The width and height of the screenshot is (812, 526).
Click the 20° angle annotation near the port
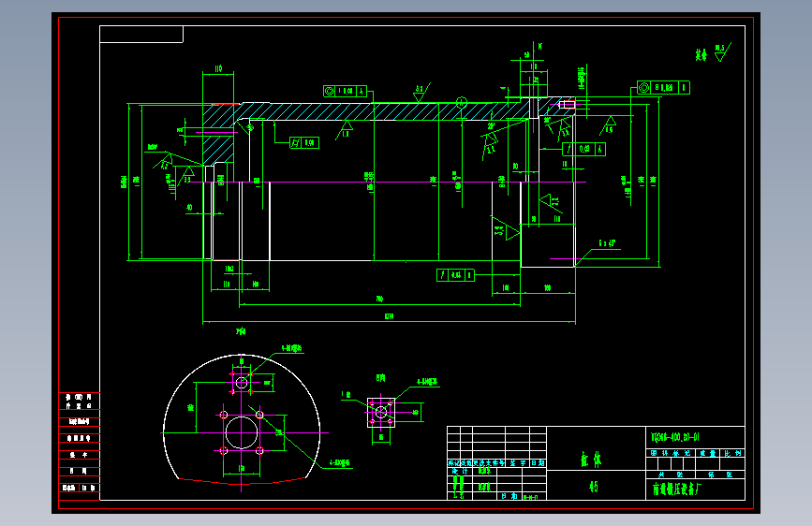tap(491, 125)
